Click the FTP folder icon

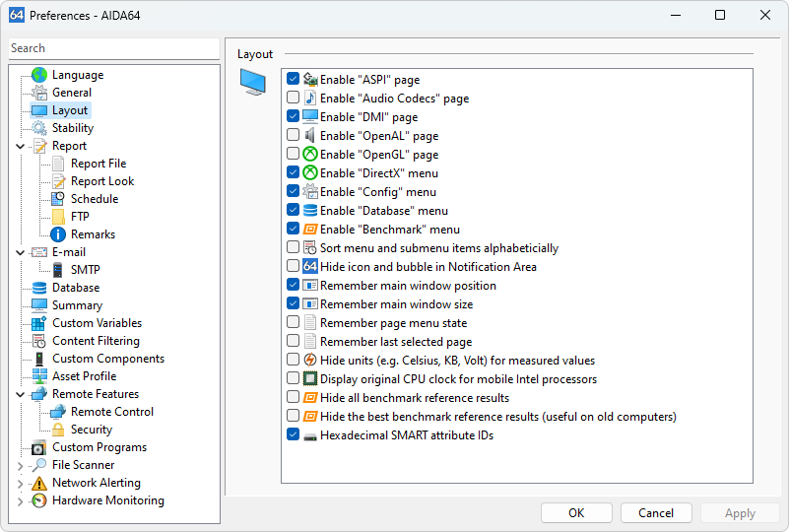point(58,217)
